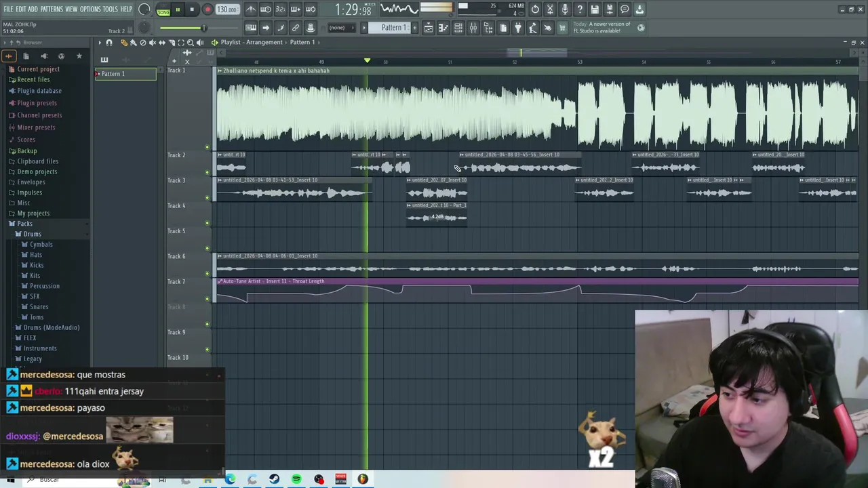Mute Track 2 via its green light

coord(208,172)
